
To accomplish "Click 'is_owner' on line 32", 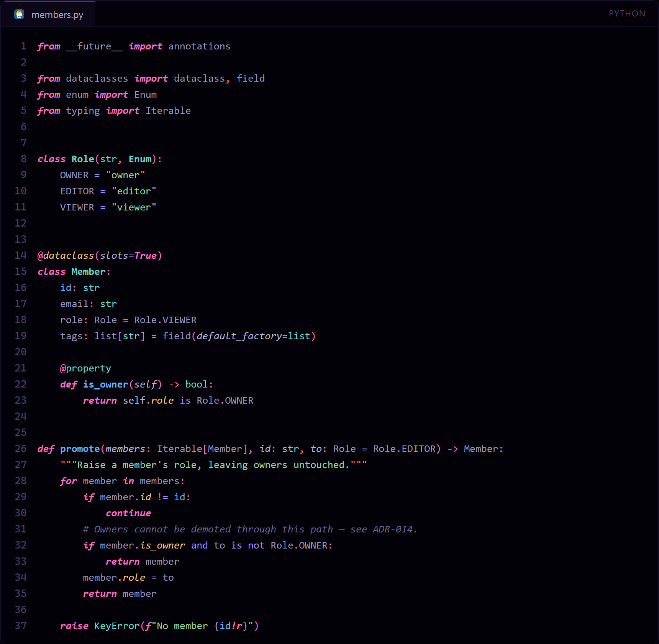I will pos(162,545).
